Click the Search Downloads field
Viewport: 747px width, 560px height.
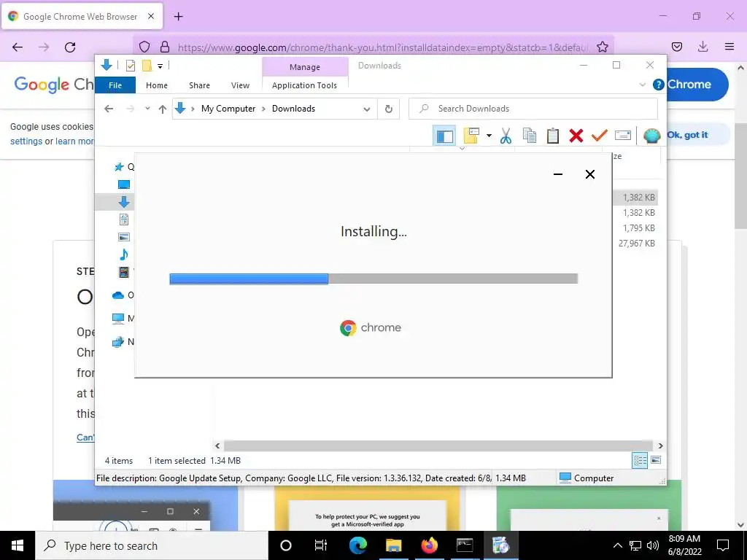pos(533,109)
